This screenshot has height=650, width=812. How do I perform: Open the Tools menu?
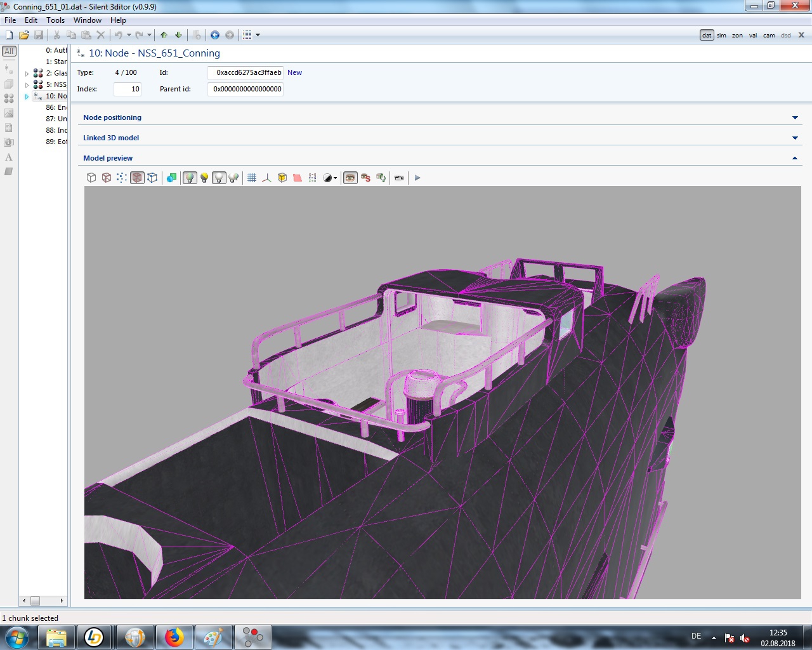tap(55, 20)
